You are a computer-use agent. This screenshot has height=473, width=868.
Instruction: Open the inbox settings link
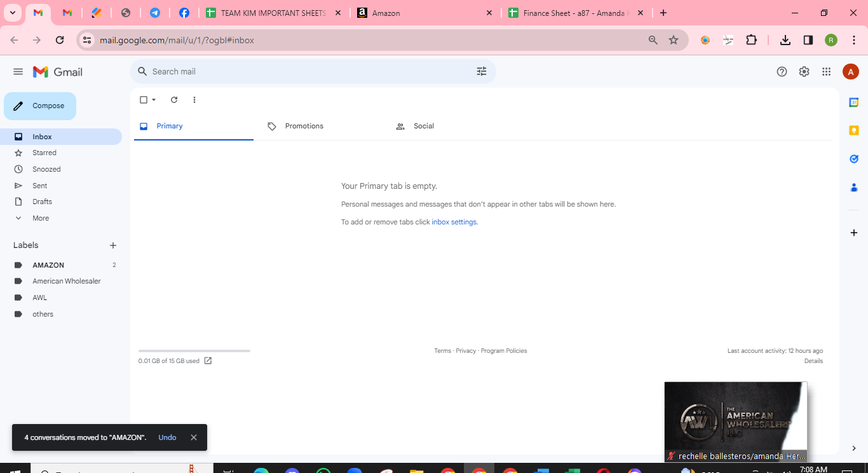(454, 222)
